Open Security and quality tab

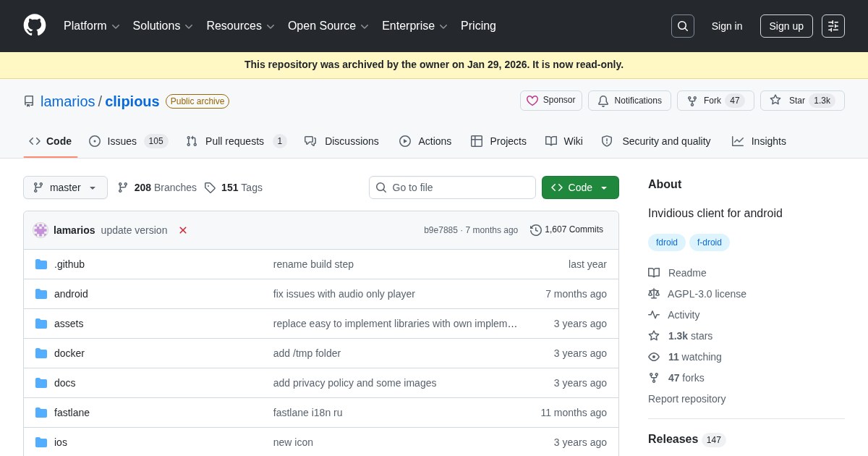point(656,141)
